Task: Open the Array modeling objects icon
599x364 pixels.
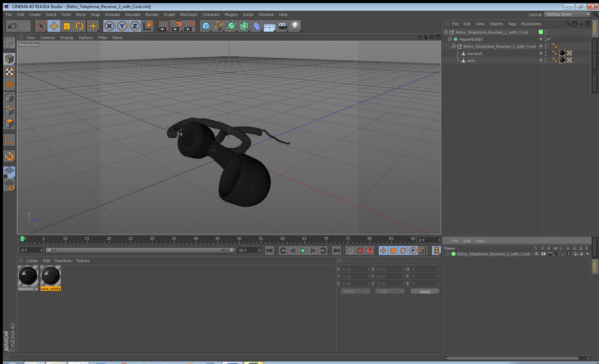Action: coord(244,26)
